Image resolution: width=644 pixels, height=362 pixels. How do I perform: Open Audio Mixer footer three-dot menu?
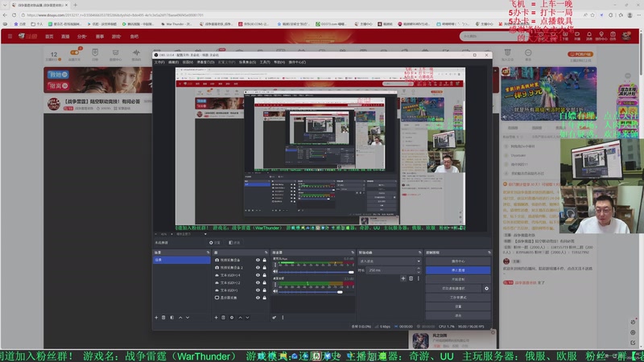(283, 317)
